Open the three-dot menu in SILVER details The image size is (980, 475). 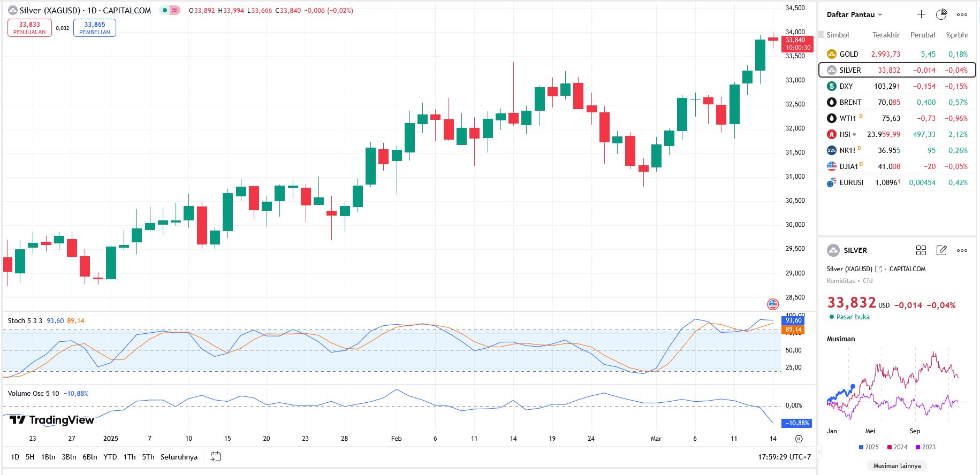[x=962, y=250]
